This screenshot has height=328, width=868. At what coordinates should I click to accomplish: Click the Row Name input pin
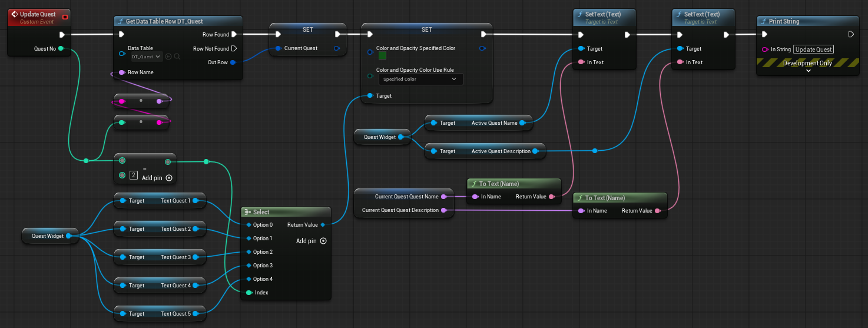pyautogui.click(x=122, y=72)
